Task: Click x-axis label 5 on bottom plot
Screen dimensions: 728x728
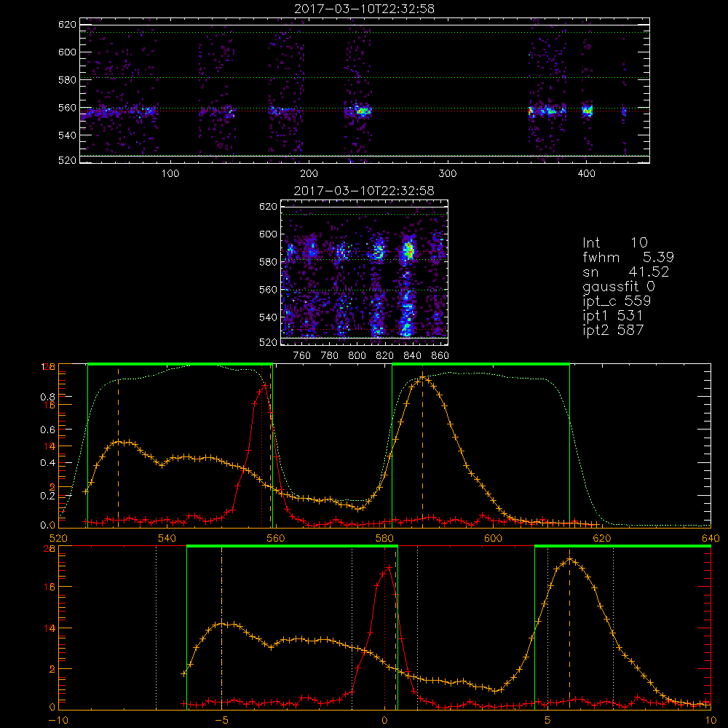Action: point(548,721)
